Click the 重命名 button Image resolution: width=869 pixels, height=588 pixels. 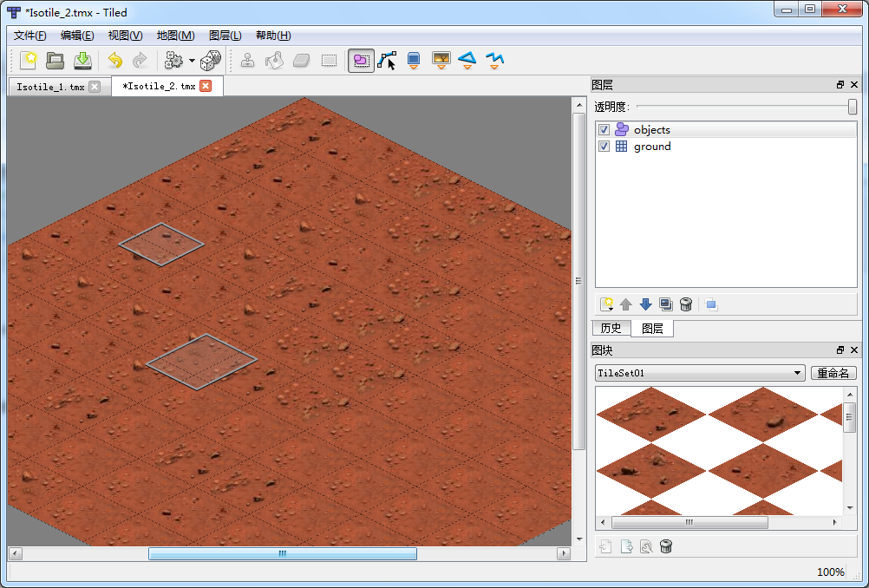click(x=833, y=373)
